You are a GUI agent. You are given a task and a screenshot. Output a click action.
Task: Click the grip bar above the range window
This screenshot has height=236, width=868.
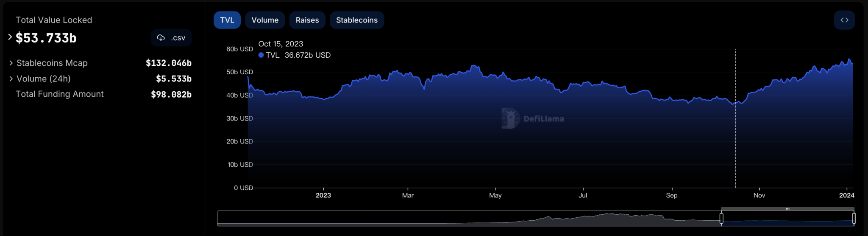click(787, 209)
